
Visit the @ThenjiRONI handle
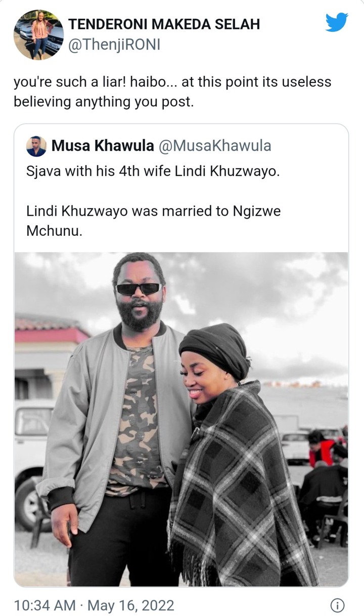tap(114, 45)
